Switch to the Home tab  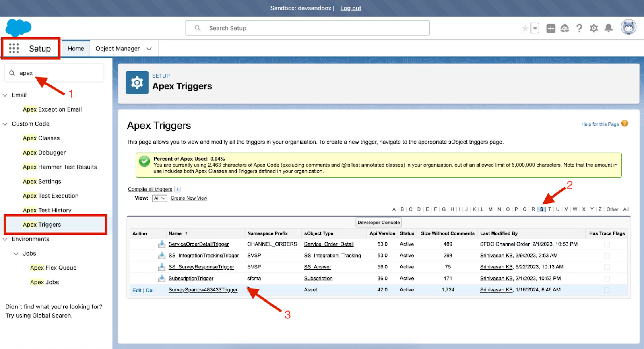[76, 49]
